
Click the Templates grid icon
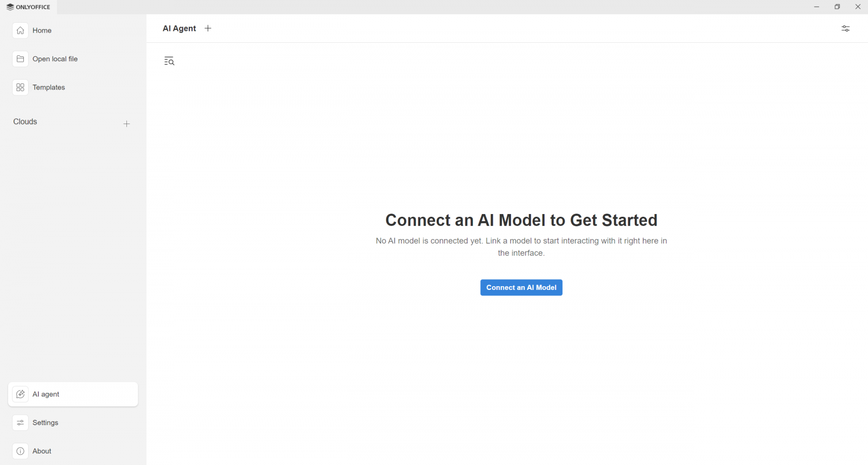pos(20,87)
